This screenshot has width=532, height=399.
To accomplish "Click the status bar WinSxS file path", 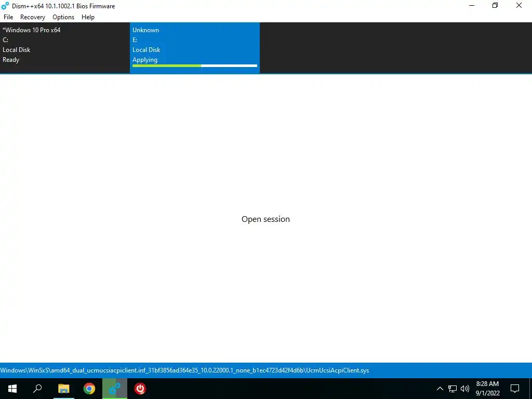I will coord(184,370).
